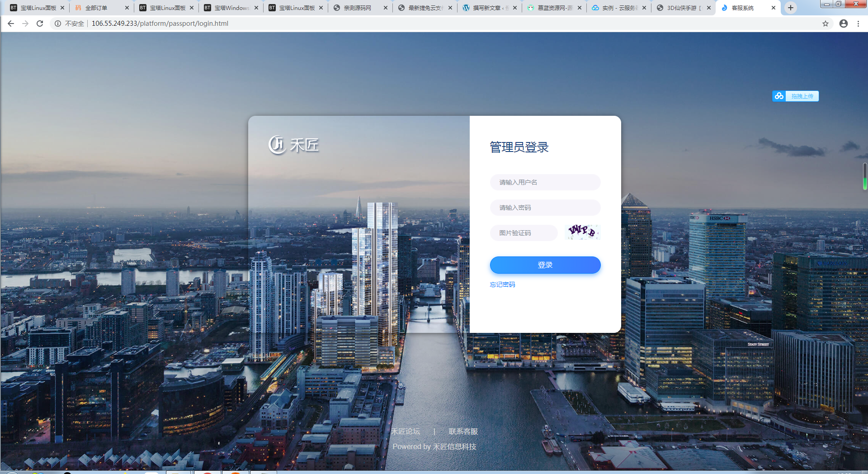Focus the 图片验证码 input field
This screenshot has height=474, width=868.
pyautogui.click(x=524, y=233)
